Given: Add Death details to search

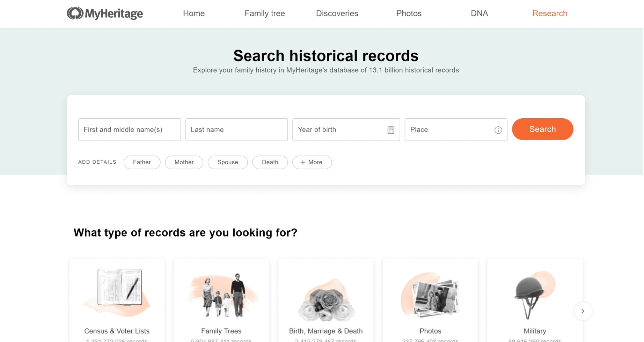Looking at the screenshot, I should point(270,162).
